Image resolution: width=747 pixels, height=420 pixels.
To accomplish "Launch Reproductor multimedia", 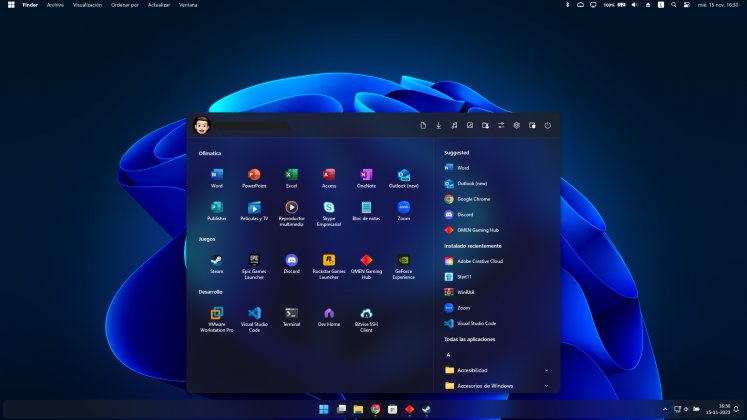I will click(x=292, y=214).
